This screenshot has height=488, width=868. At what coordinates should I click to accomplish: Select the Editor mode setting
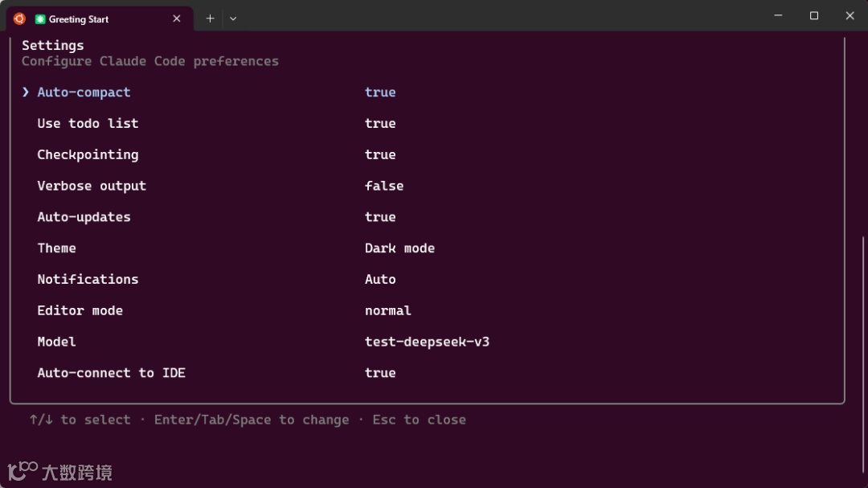80,311
